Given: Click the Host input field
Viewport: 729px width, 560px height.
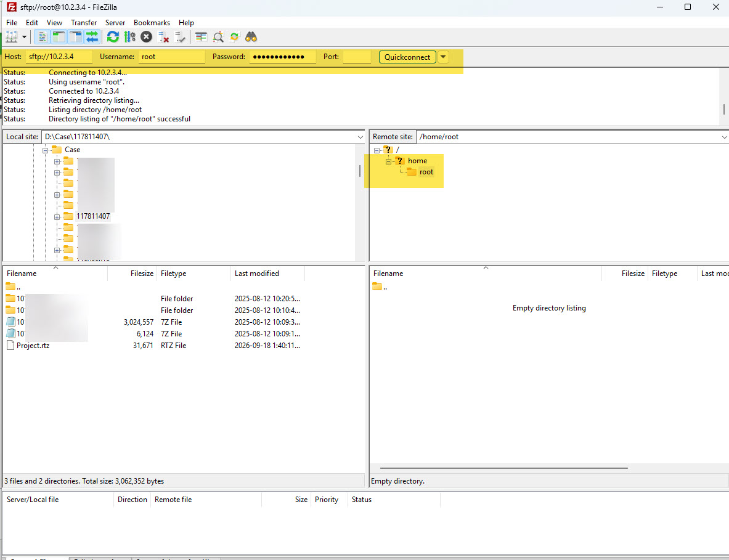Looking at the screenshot, I should [59, 57].
